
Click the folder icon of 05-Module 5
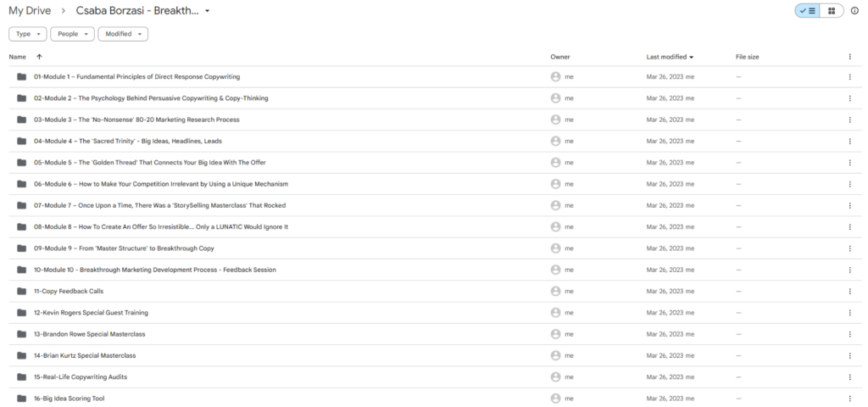click(21, 162)
